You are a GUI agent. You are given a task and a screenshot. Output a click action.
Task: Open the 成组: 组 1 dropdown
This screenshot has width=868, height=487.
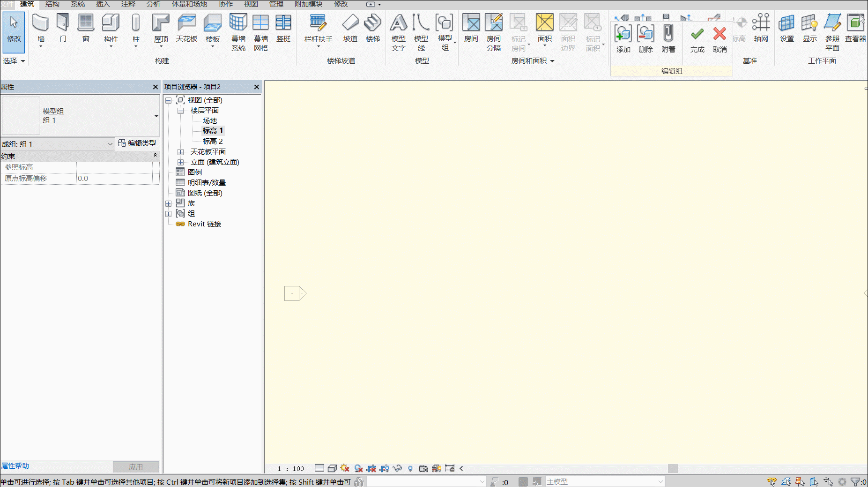point(58,144)
